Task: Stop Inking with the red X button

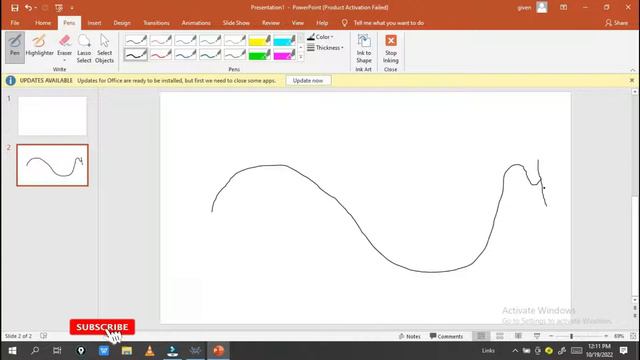Action: click(x=391, y=48)
